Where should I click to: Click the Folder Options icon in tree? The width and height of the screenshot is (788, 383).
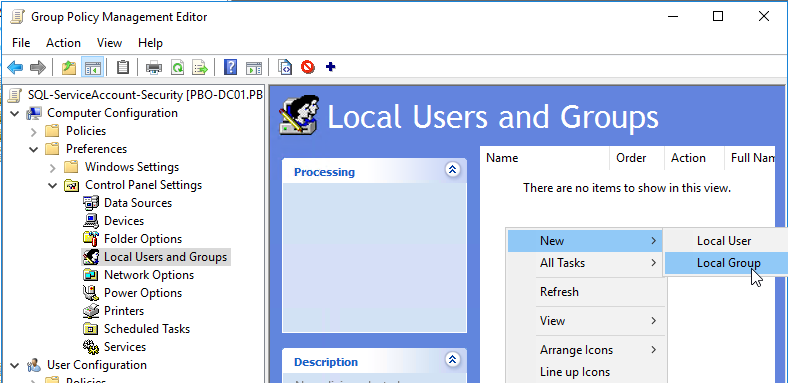[x=91, y=239]
